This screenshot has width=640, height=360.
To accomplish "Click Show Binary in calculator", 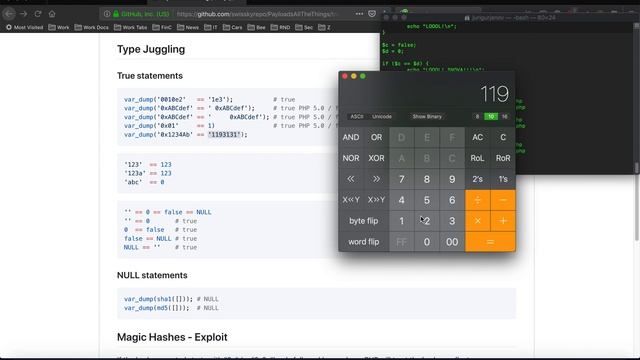I will click(x=427, y=117).
